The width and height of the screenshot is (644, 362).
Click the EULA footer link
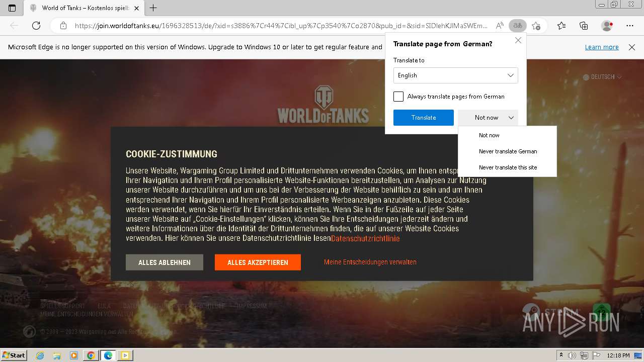(x=104, y=306)
